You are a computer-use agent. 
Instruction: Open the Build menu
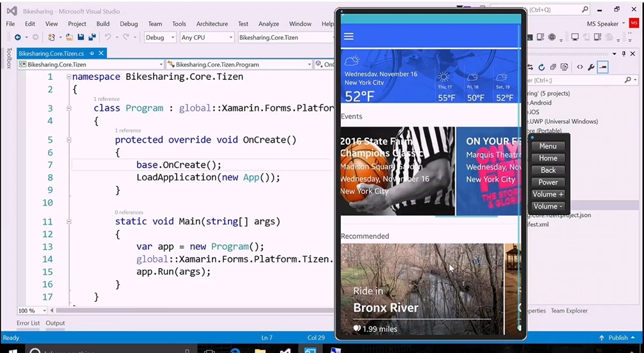click(103, 24)
